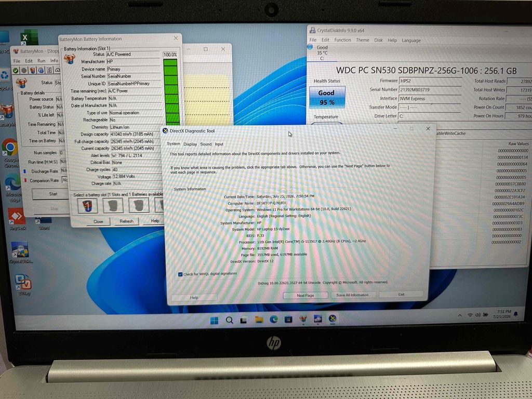The height and width of the screenshot is (399, 532).
Task: Click the taskbar clock showing 7:51 PM
Action: point(503,314)
